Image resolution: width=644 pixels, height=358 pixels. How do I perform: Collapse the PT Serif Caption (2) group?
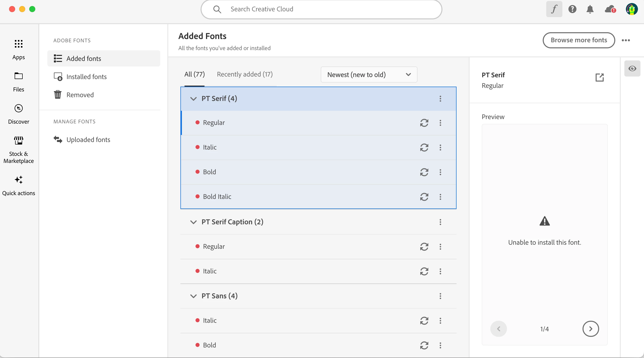point(193,222)
